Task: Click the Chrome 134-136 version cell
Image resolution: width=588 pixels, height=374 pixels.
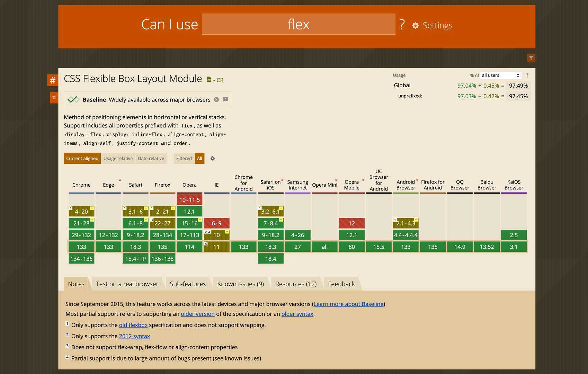Action: [x=81, y=259]
